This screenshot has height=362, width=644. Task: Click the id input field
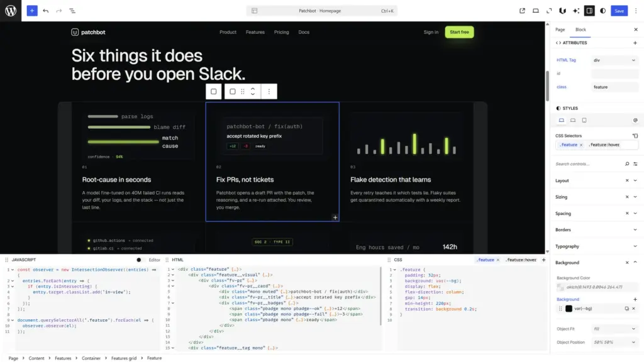click(614, 74)
